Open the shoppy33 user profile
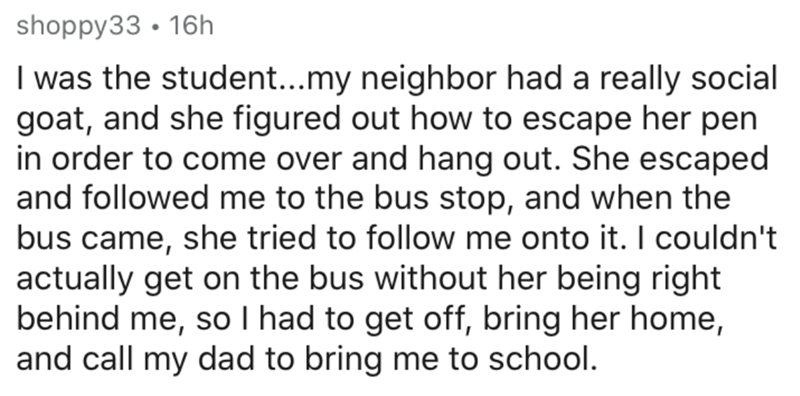800x396 pixels. point(78,26)
